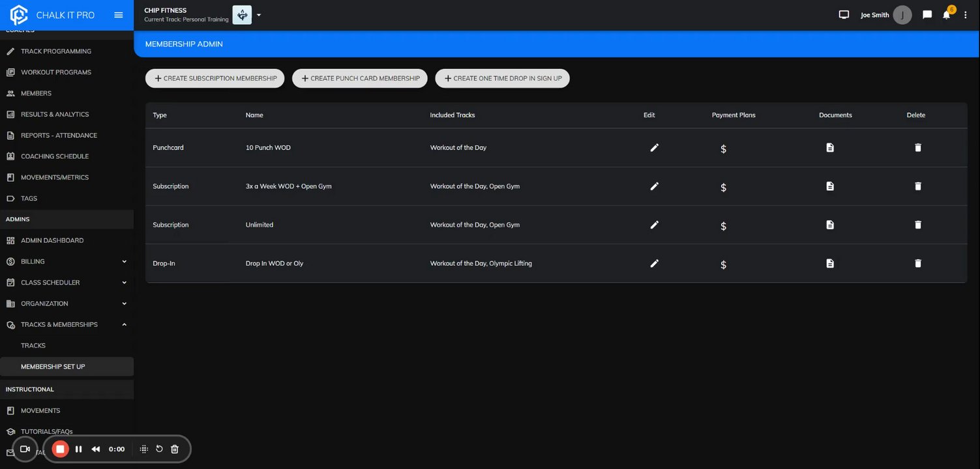Edit the Drop In WOD or Oly membership
Viewport: 980px width, 469px height.
[655, 263]
